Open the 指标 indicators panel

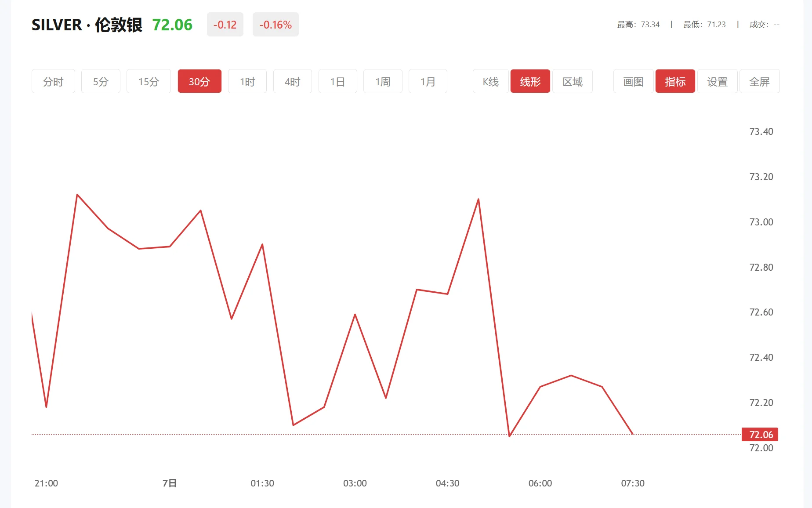pos(675,81)
